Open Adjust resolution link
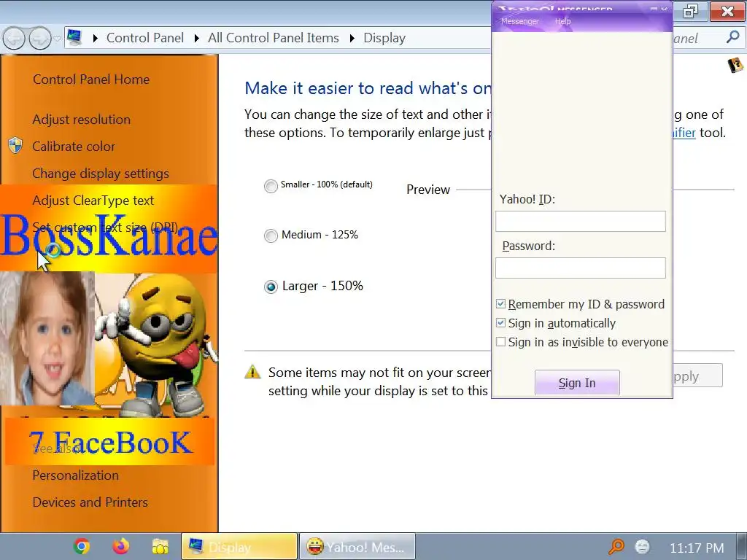Screen dimensions: 747x560 coord(81,119)
